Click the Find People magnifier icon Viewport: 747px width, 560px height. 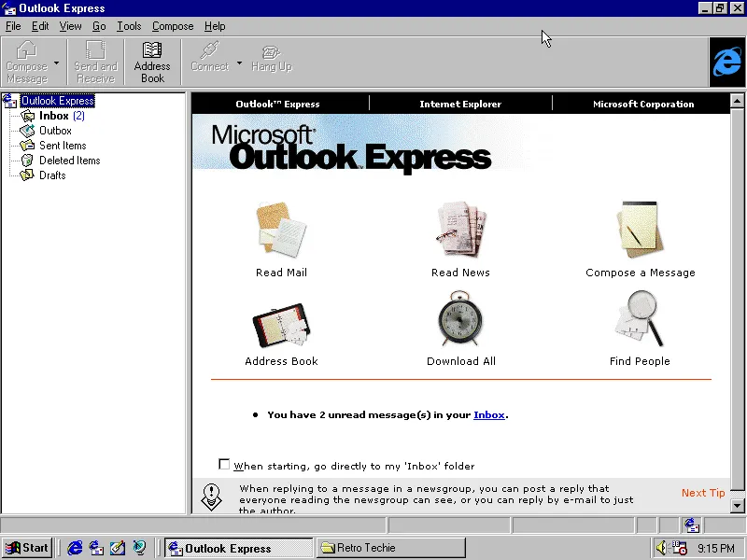[x=640, y=318]
